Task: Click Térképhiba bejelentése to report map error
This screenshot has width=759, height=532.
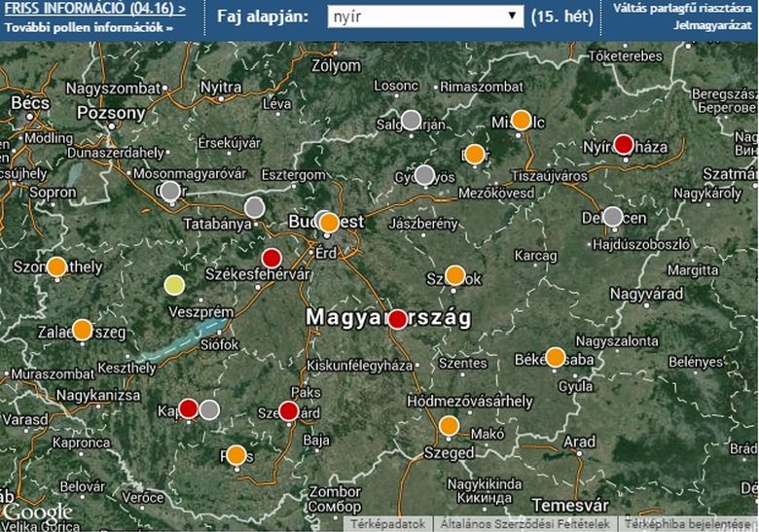Action: pos(689,524)
